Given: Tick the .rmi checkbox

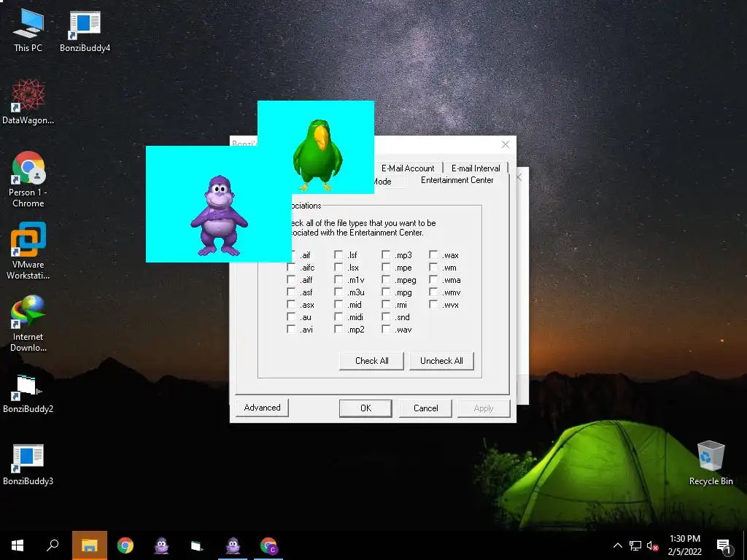Looking at the screenshot, I should tap(386, 304).
